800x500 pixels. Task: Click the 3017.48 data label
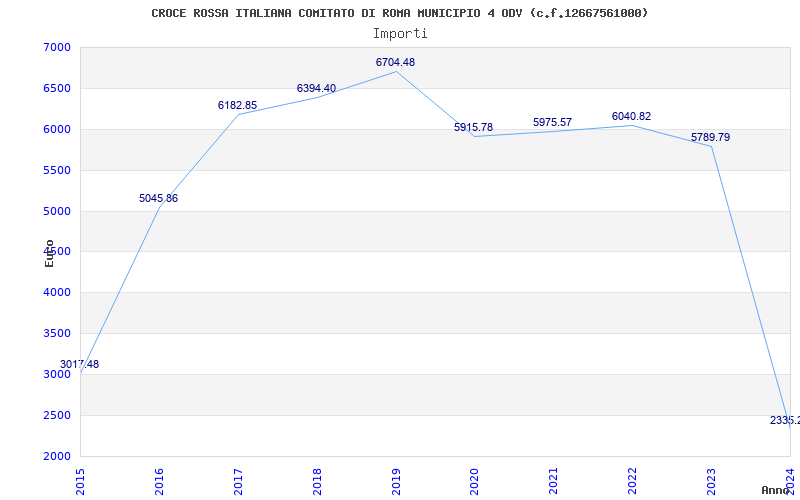pyautogui.click(x=80, y=364)
